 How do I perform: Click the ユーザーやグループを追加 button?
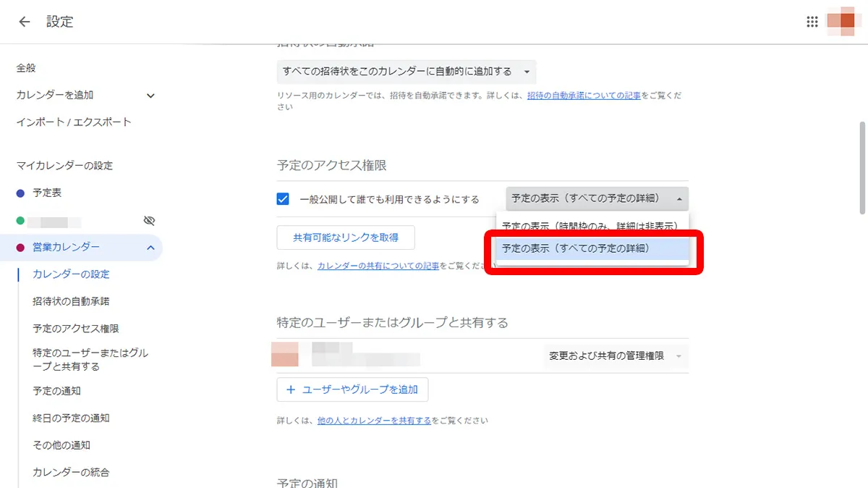352,390
